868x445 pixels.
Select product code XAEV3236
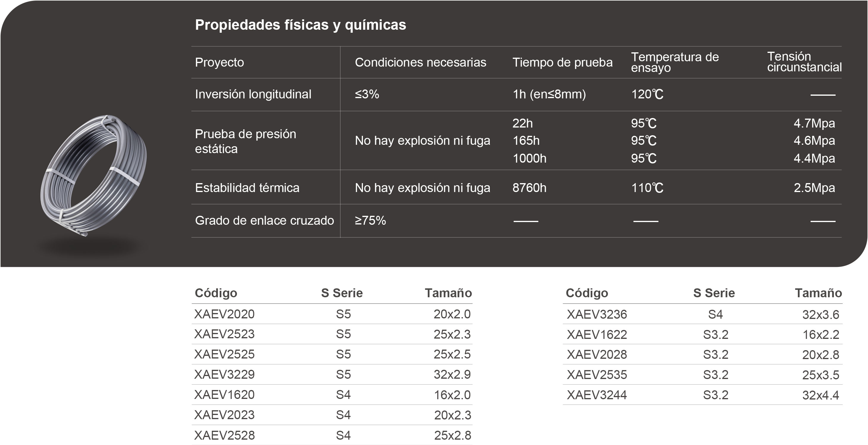pyautogui.click(x=596, y=314)
